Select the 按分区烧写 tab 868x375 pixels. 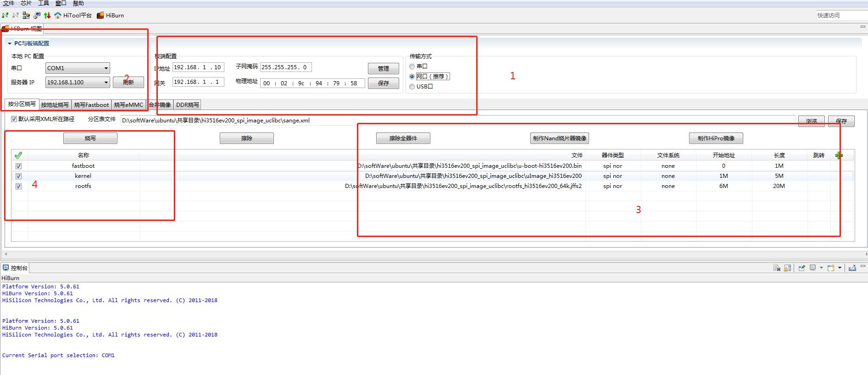22,104
